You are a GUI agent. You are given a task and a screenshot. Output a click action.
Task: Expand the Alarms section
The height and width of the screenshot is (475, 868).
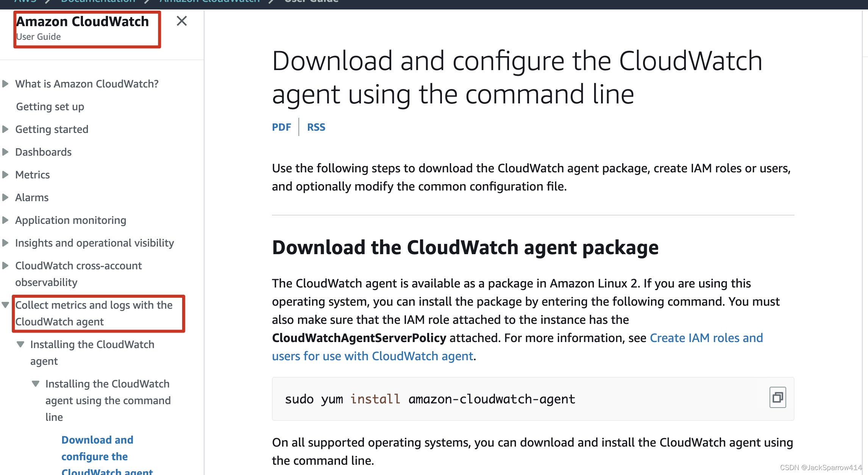tap(6, 197)
